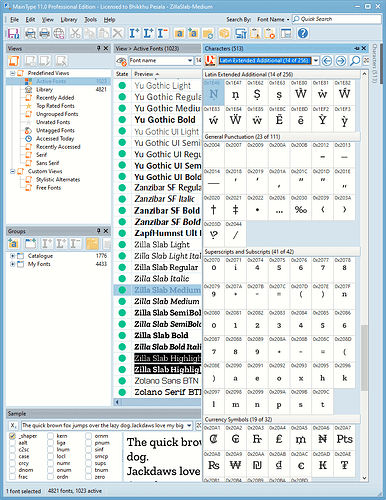Click the Print toolbar icon

pyautogui.click(x=44, y=33)
